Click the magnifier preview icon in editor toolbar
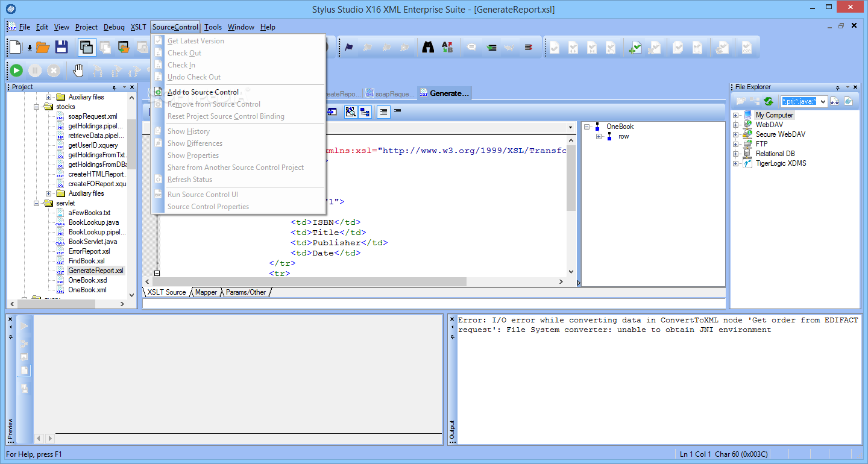This screenshot has width=868, height=464. (350, 111)
